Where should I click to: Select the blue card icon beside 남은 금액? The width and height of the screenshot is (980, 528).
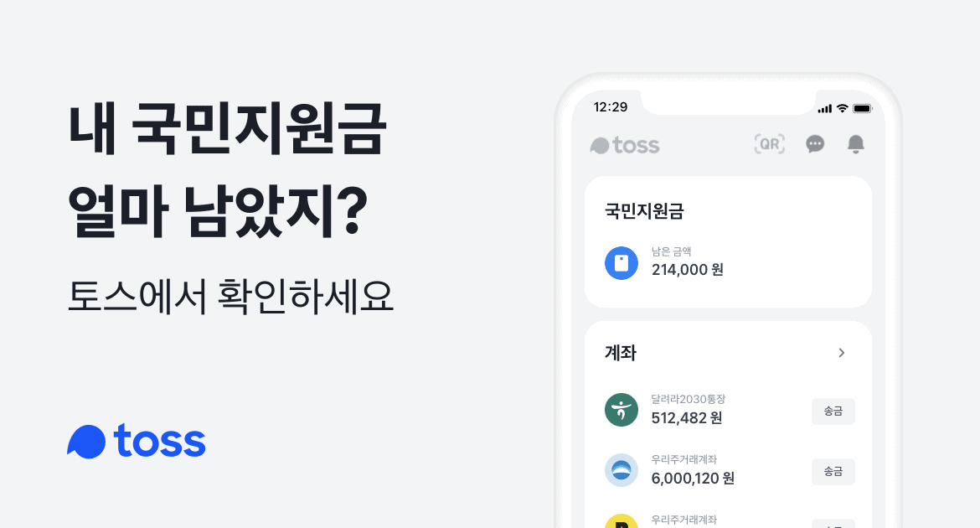[x=622, y=262]
